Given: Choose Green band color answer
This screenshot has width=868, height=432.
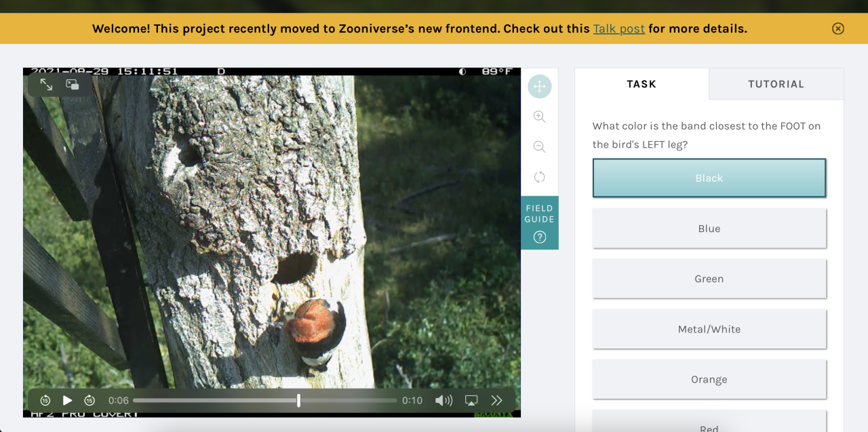Looking at the screenshot, I should point(709,279).
